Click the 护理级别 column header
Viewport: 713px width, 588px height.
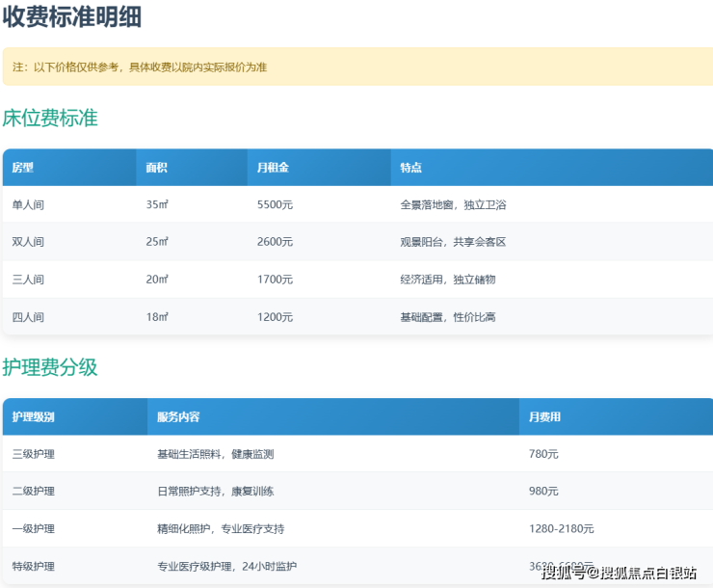click(34, 417)
